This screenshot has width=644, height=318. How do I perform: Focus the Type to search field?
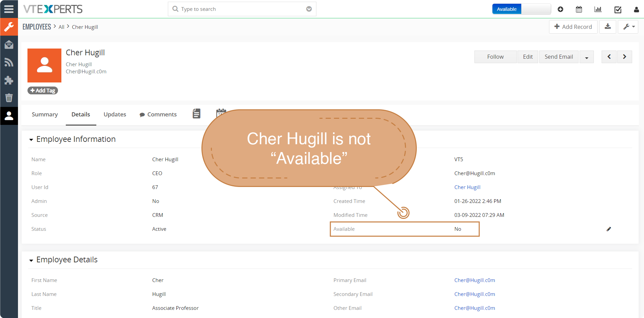coord(242,9)
